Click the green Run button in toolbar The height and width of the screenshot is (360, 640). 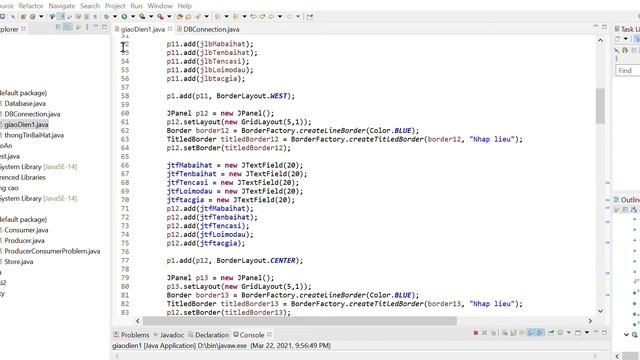pyautogui.click(x=124, y=17)
